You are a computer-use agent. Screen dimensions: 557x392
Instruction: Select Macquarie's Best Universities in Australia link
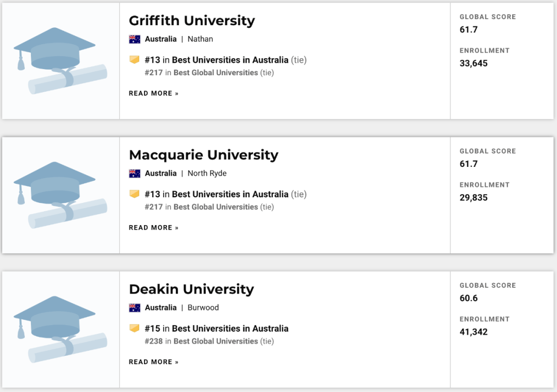[x=230, y=194]
